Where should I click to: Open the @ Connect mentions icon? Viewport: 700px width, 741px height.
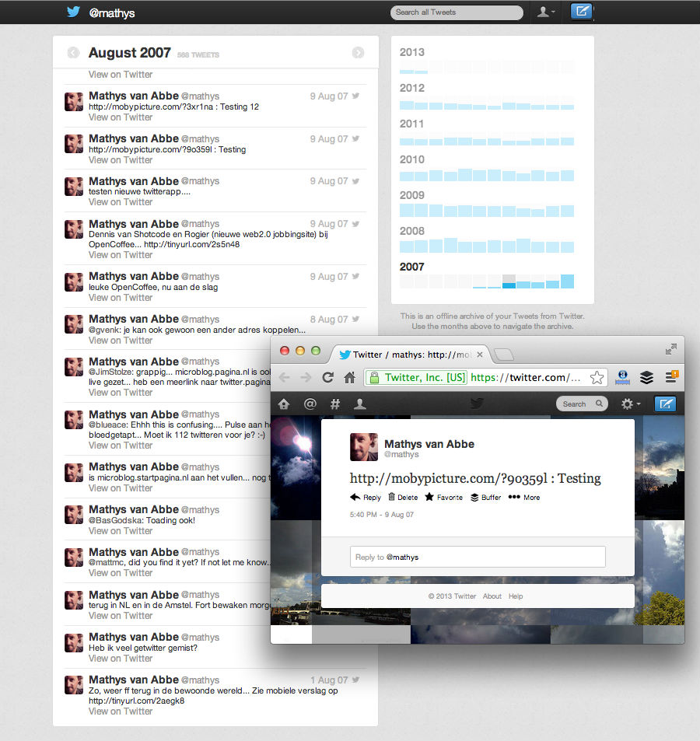tap(310, 404)
